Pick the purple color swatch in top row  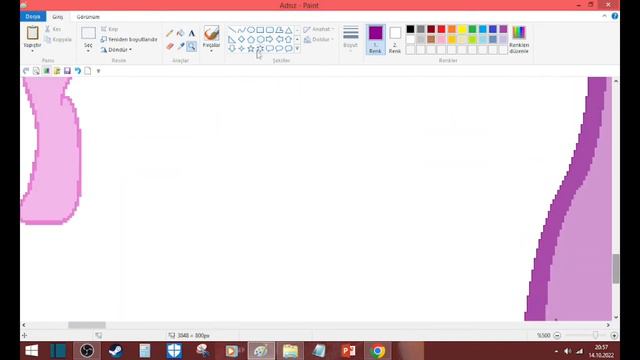(503, 29)
